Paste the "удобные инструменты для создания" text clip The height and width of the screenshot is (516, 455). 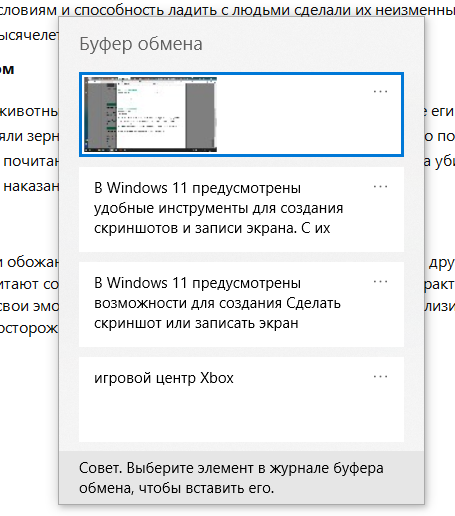pyautogui.click(x=241, y=209)
